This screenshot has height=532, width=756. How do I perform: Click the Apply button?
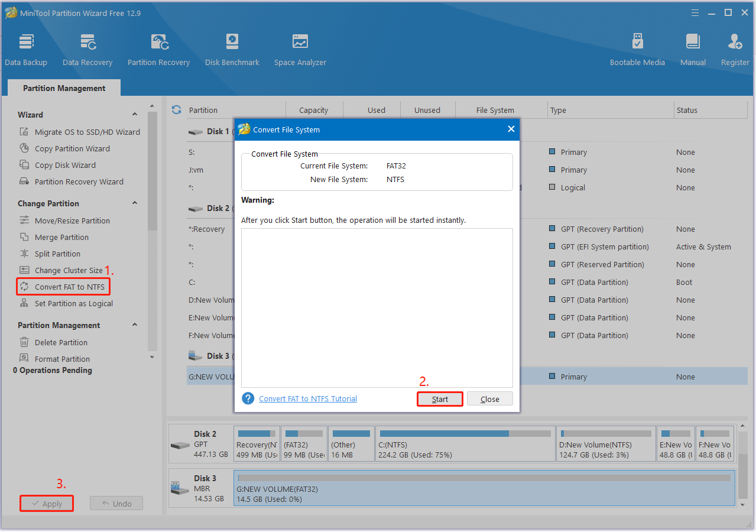click(x=47, y=504)
